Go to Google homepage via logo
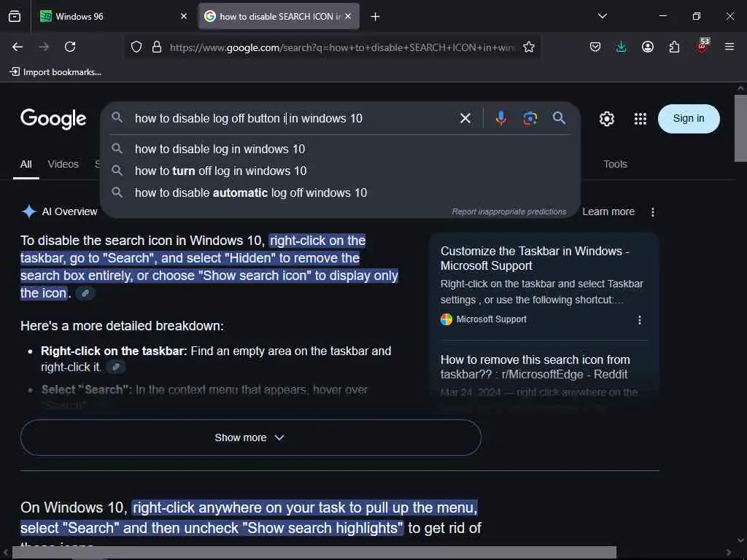The width and height of the screenshot is (747, 560). tap(53, 119)
